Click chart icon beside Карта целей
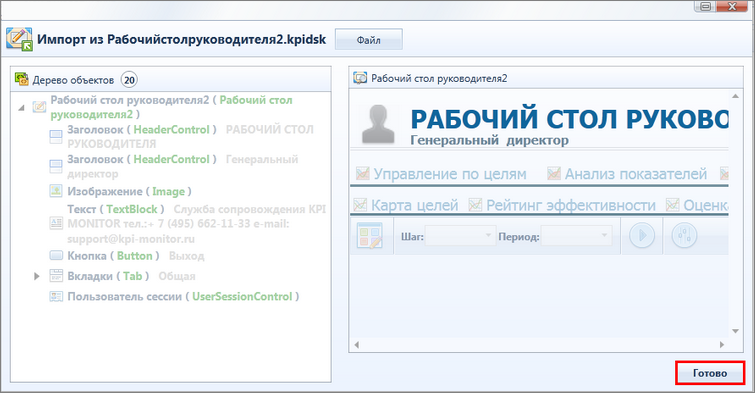755x393 pixels. [x=360, y=205]
